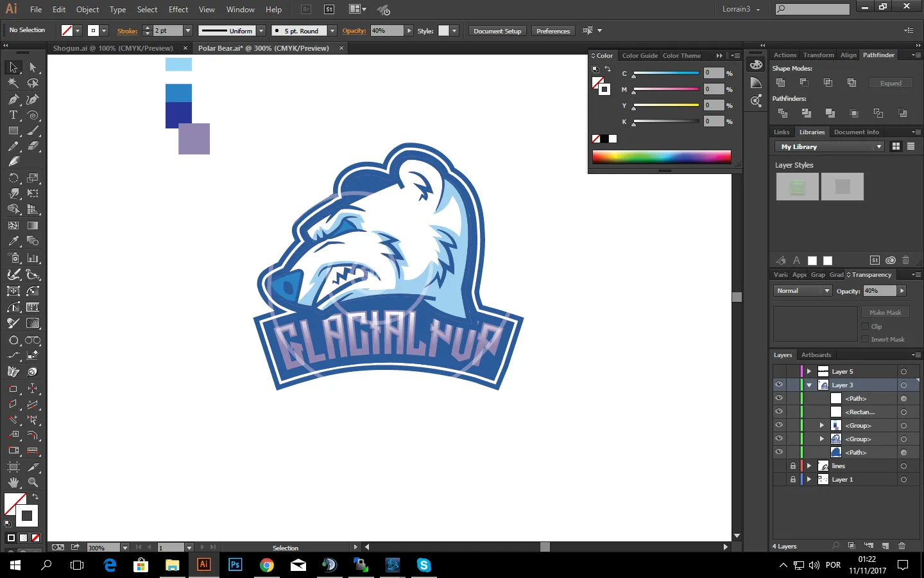Delete selection with Layers trash icon

902,546
